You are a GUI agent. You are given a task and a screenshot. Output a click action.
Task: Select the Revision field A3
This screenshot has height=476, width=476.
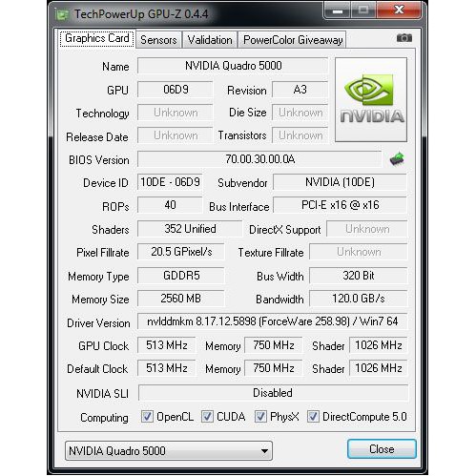pyautogui.click(x=300, y=90)
